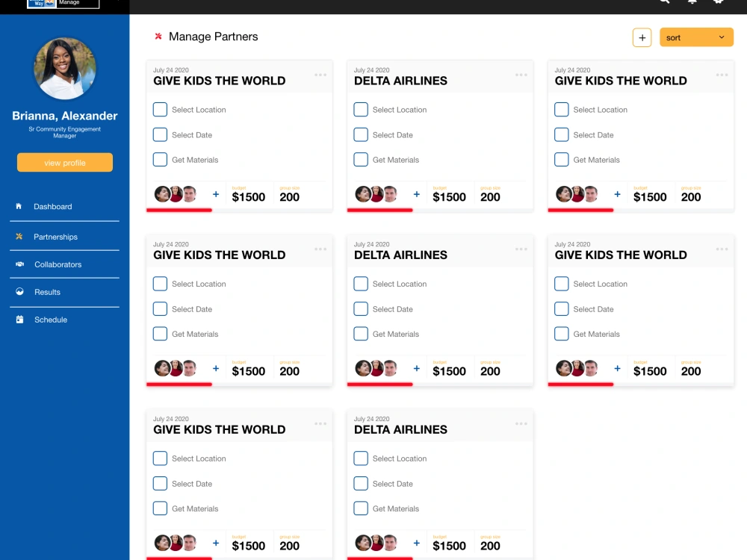747x560 pixels.
Task: Open the three-dot menu on the middle-row Delta Airlines card
Action: coord(521,249)
